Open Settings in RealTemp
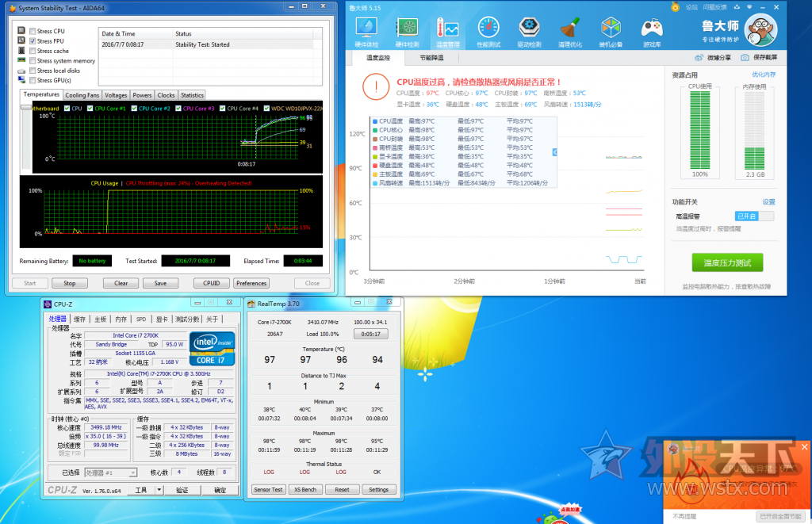The width and height of the screenshot is (812, 524). click(x=378, y=489)
